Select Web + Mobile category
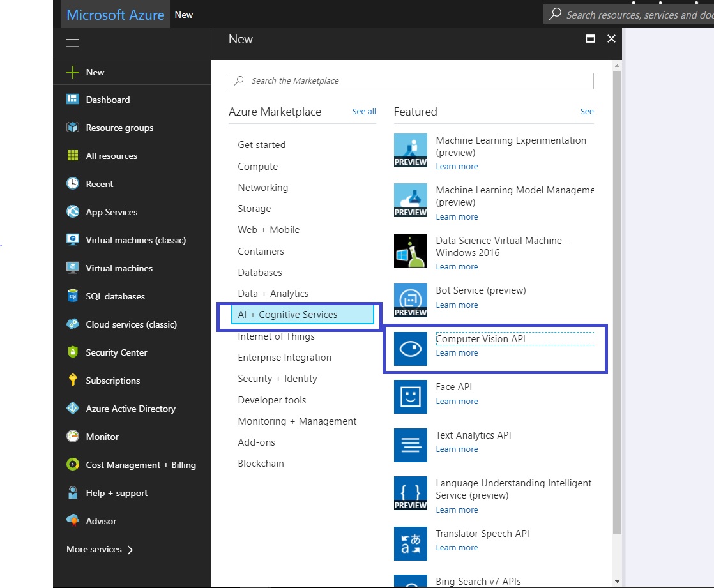The height and width of the screenshot is (588, 714). click(269, 230)
